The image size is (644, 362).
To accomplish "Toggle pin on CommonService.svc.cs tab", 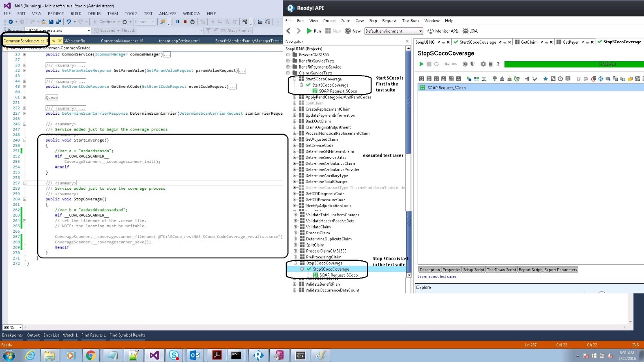I will pos(54,41).
